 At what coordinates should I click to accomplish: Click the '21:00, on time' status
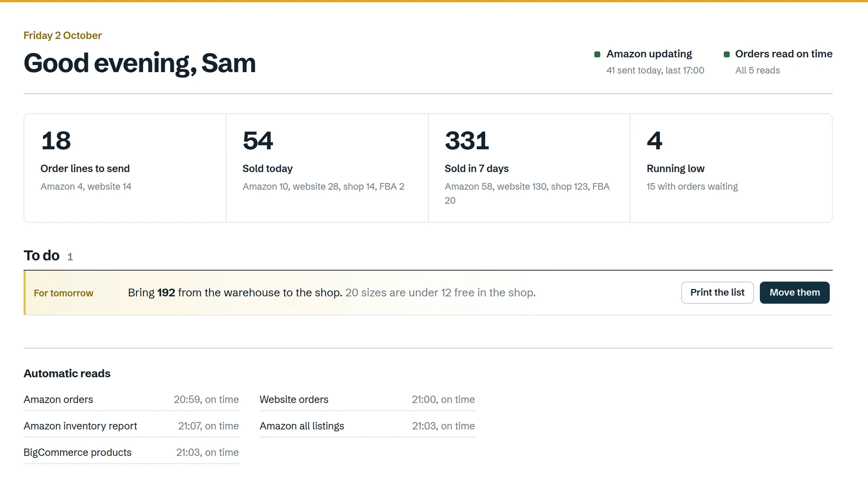coord(443,399)
